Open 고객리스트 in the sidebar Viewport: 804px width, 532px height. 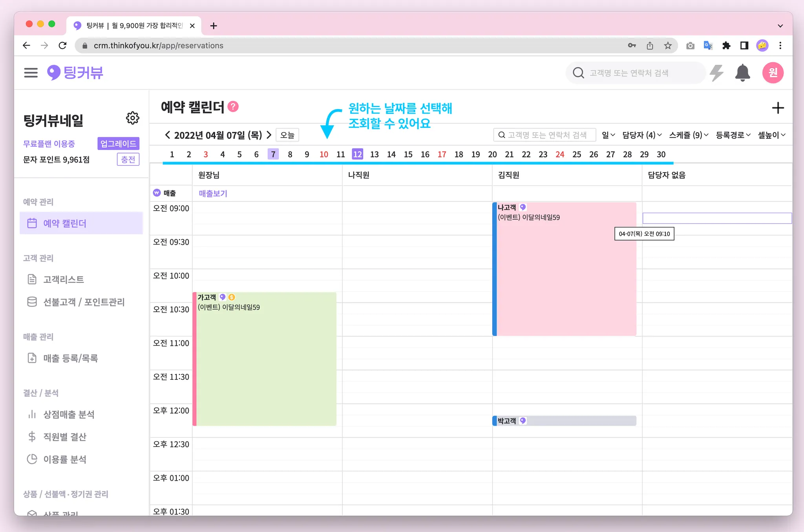pos(64,279)
